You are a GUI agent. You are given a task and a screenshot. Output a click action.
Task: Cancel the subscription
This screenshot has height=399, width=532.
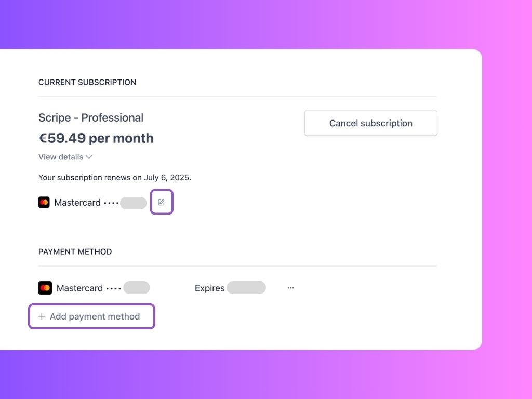point(371,123)
